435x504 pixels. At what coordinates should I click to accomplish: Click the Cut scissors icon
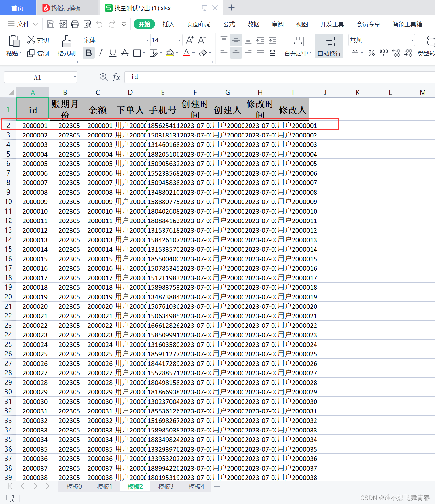[x=31, y=40]
